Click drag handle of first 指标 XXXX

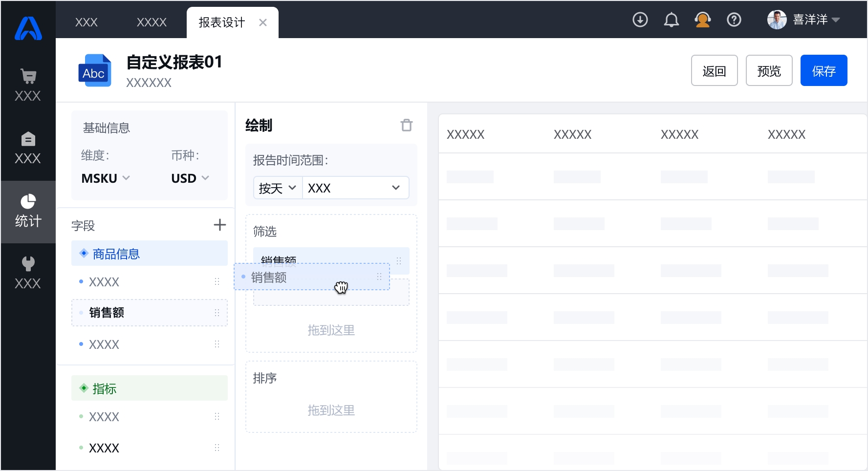(x=217, y=416)
